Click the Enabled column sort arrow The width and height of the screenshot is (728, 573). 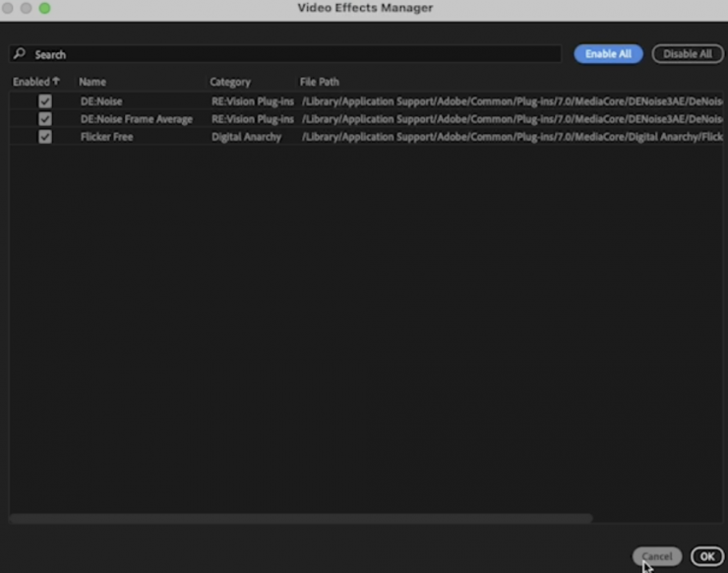[56, 82]
